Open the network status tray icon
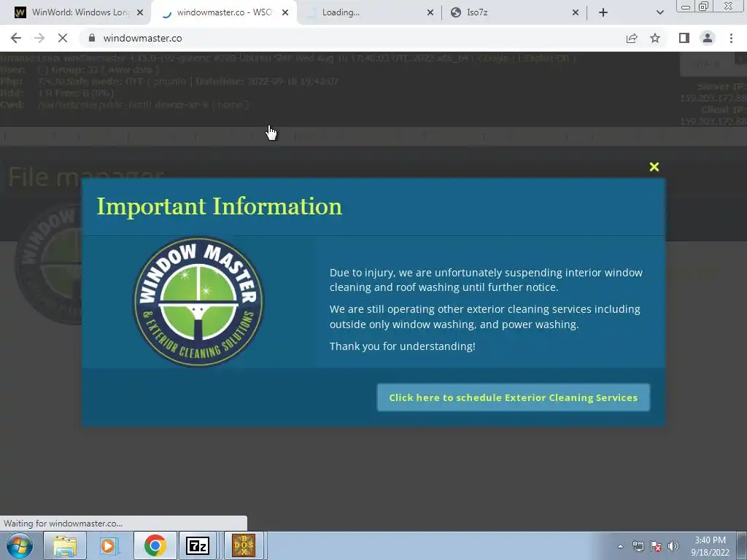The width and height of the screenshot is (747, 560). pyautogui.click(x=638, y=546)
